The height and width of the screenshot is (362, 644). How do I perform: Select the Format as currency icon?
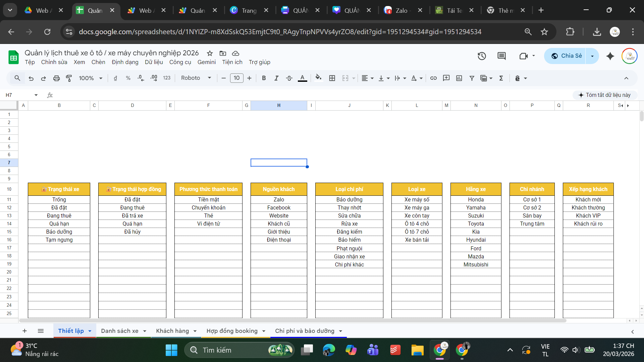[115, 78]
